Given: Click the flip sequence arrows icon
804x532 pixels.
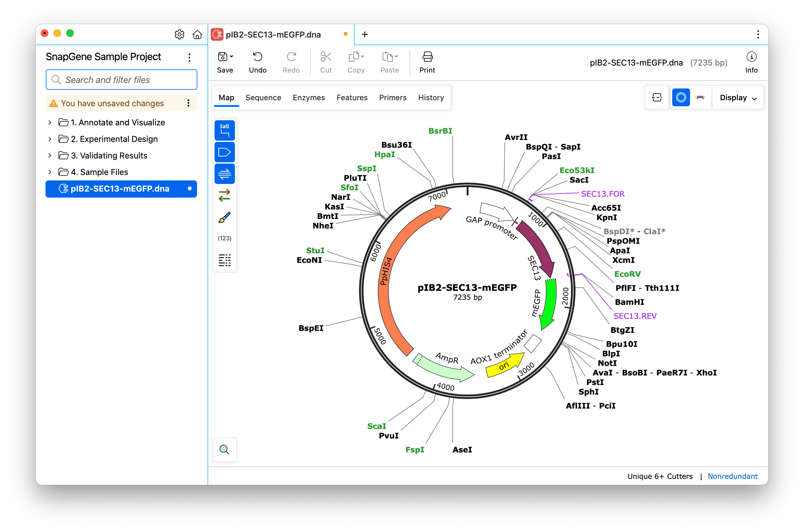Looking at the screenshot, I should pyautogui.click(x=224, y=195).
